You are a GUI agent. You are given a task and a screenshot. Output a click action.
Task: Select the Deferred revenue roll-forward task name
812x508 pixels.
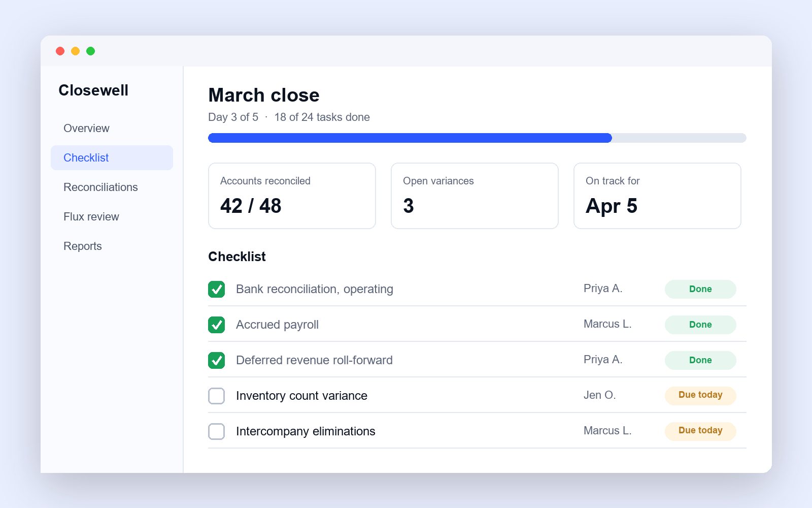314,360
